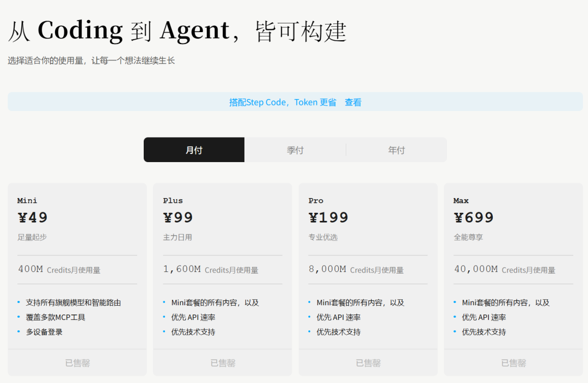This screenshot has width=588, height=383.
Task: Click the 1,600M credits value
Action: (x=182, y=269)
